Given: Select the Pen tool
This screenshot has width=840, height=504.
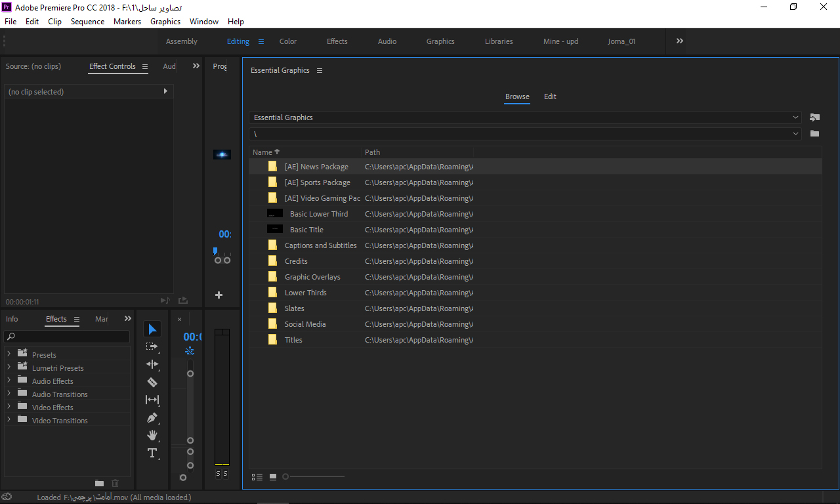Looking at the screenshot, I should pos(152,417).
